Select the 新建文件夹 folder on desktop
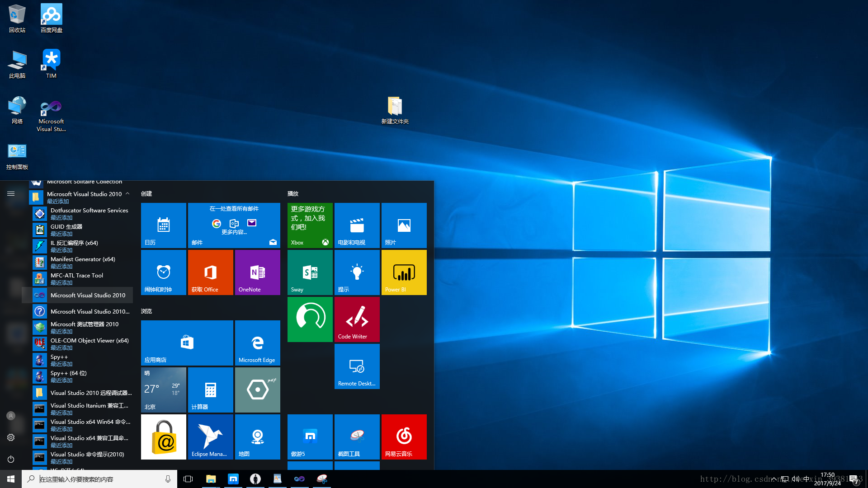 click(395, 110)
